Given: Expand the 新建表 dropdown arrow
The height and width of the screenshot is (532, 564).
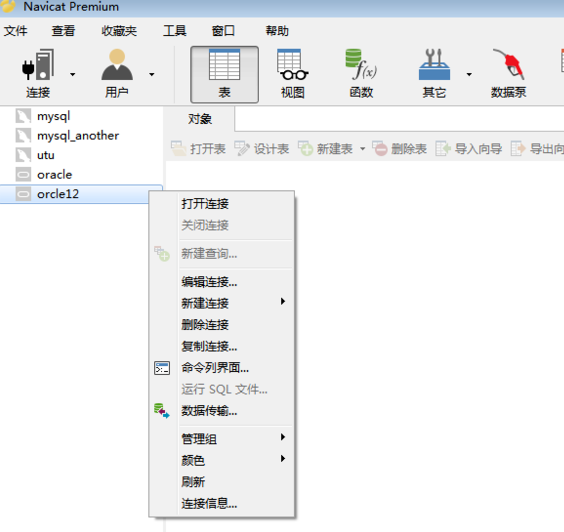Looking at the screenshot, I should pyautogui.click(x=363, y=149).
